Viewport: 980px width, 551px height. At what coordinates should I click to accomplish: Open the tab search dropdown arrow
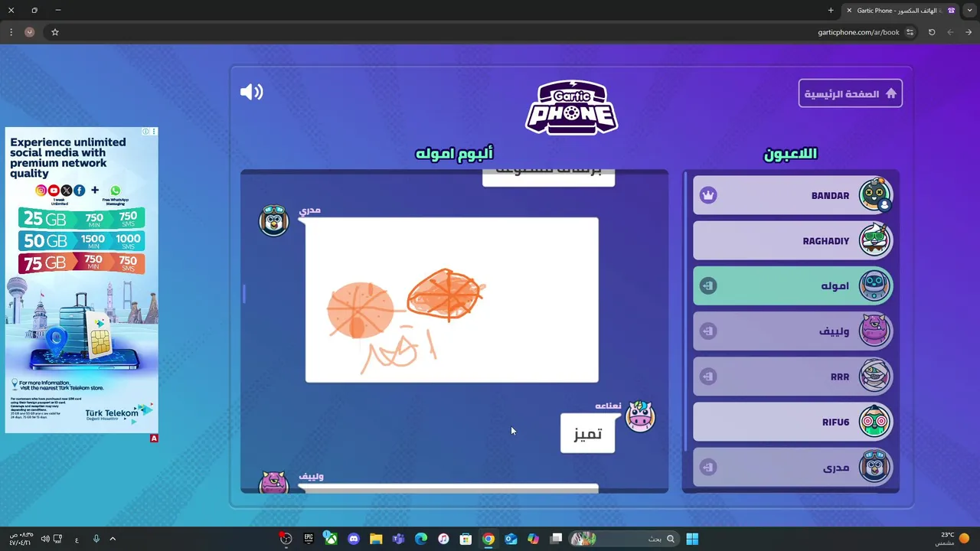(970, 10)
